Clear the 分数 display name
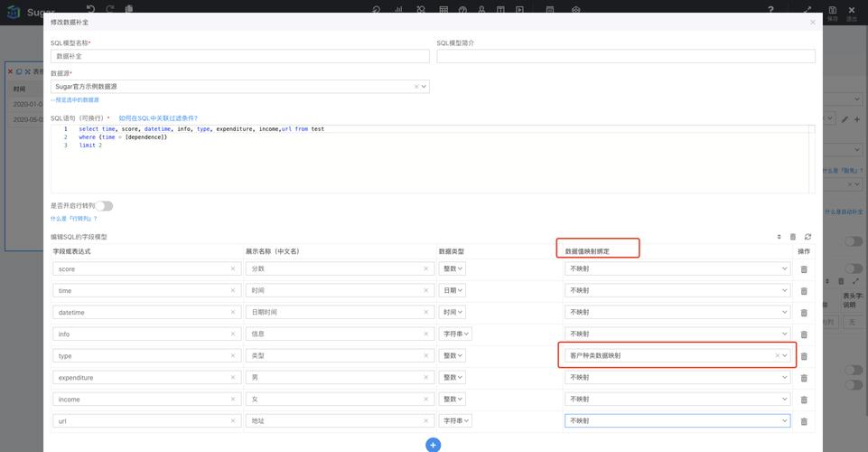868x452 pixels. (425, 268)
